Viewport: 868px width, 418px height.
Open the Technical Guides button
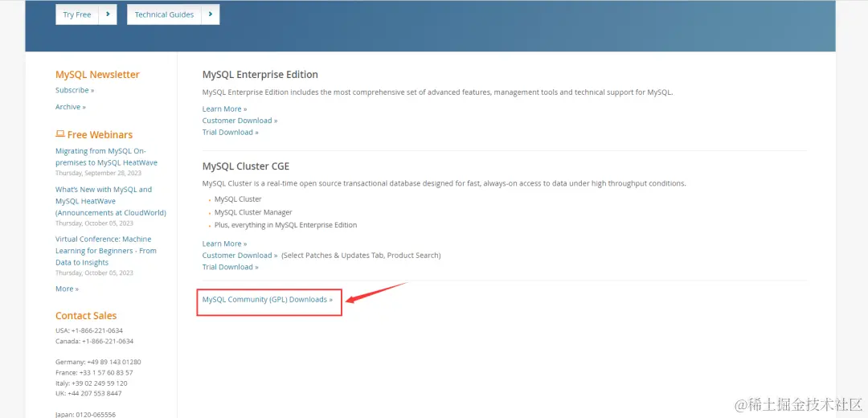tap(174, 14)
